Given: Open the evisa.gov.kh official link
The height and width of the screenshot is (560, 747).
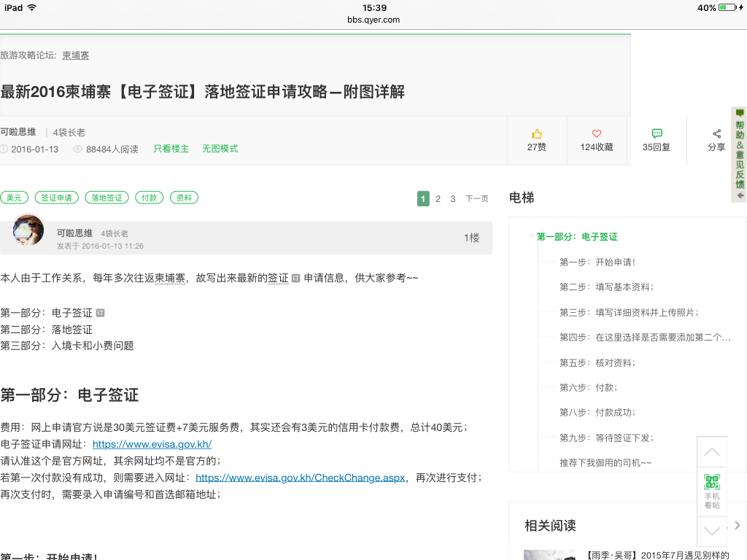Looking at the screenshot, I should [x=152, y=444].
